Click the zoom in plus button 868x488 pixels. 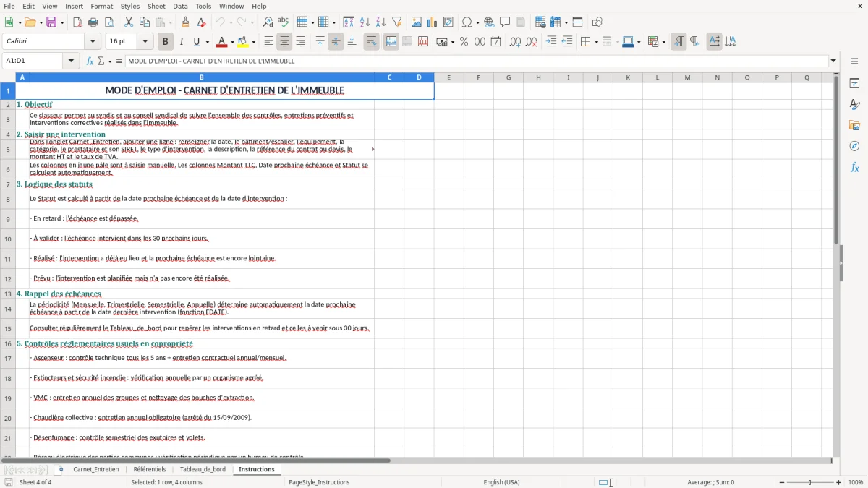tap(839, 482)
